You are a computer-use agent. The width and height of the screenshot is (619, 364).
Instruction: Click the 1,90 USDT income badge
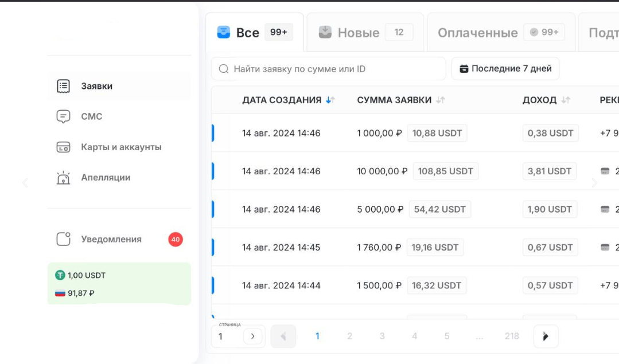(550, 209)
